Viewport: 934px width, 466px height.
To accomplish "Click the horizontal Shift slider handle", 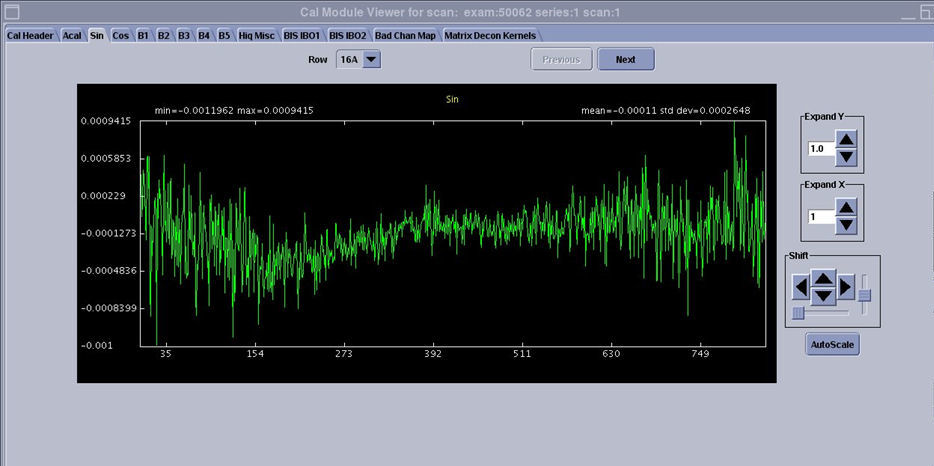I will 798,313.
